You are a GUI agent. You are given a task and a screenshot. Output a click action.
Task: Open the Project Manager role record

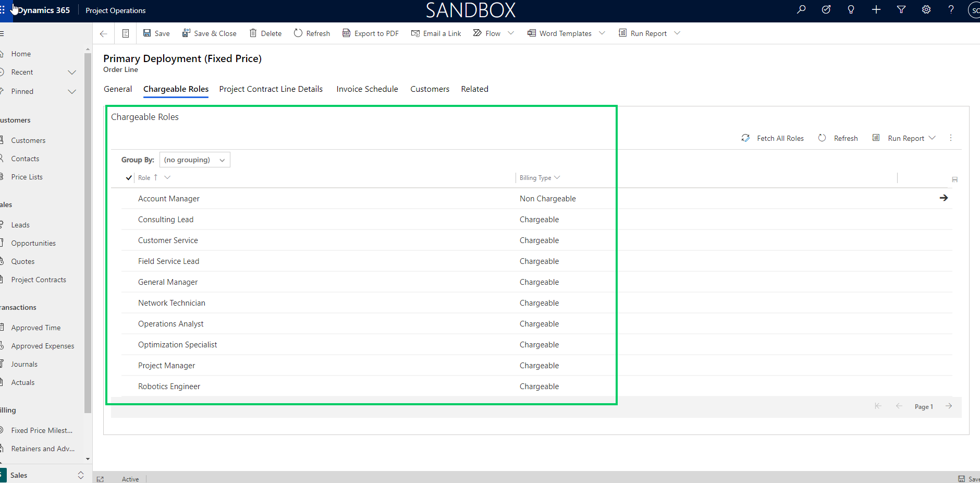point(166,366)
